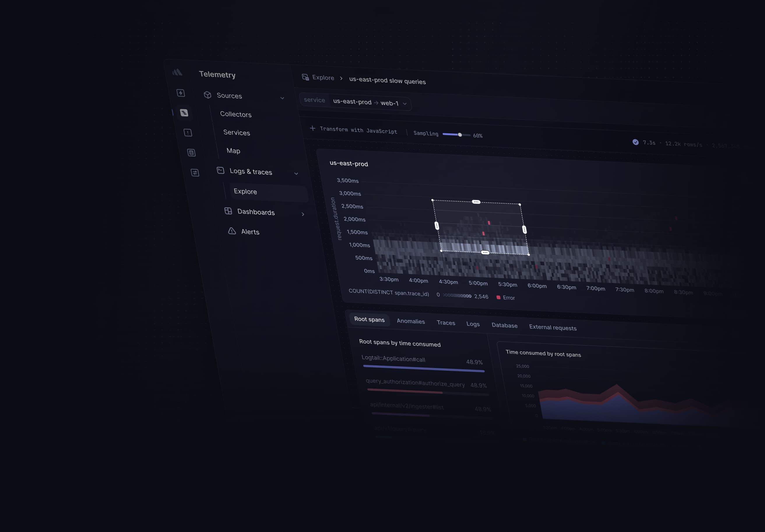Toggle the Error legend item
The image size is (765, 532).
(x=505, y=298)
